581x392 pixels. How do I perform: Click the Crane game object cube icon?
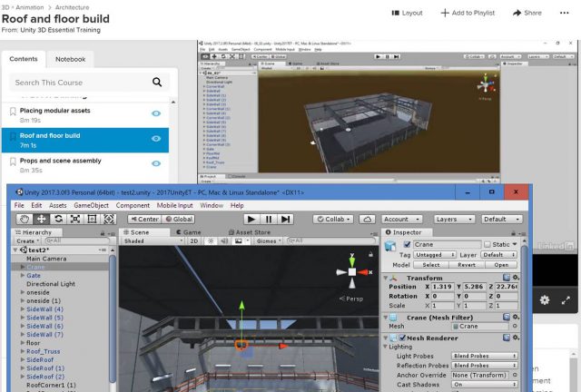click(390, 245)
